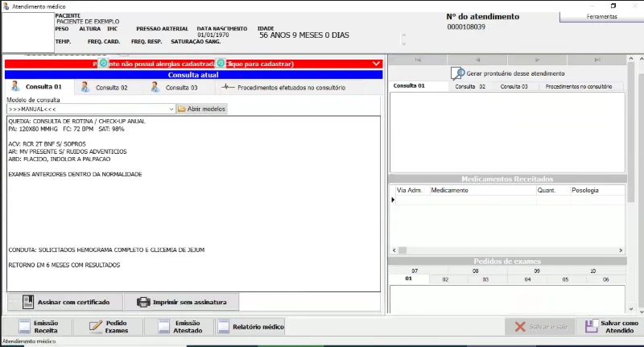This screenshot has height=347, width=644.
Task: Click the Posologia column header
Action: [x=597, y=190]
